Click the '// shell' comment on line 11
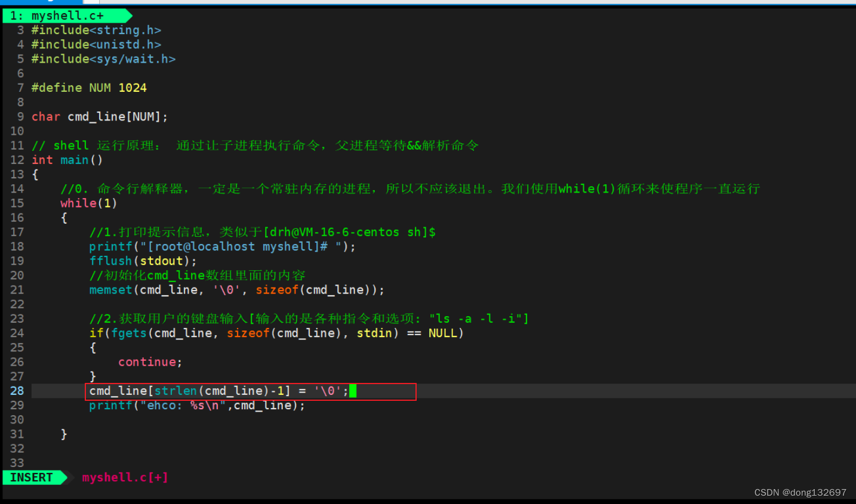 [x=255, y=146]
